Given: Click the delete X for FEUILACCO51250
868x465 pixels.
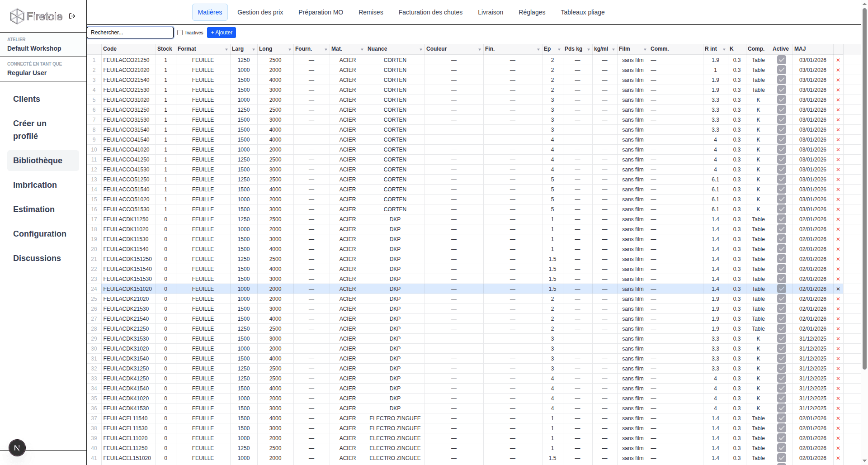Looking at the screenshot, I should [838, 180].
